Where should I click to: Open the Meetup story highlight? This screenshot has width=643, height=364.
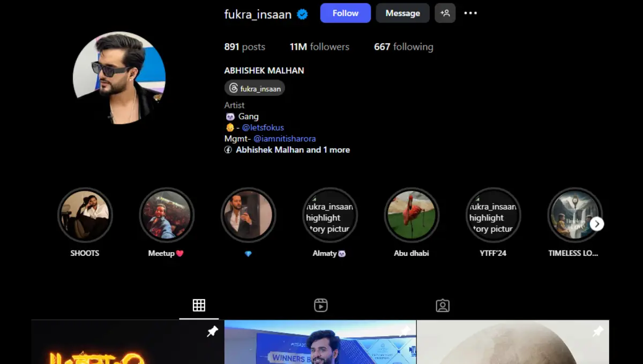(x=166, y=215)
